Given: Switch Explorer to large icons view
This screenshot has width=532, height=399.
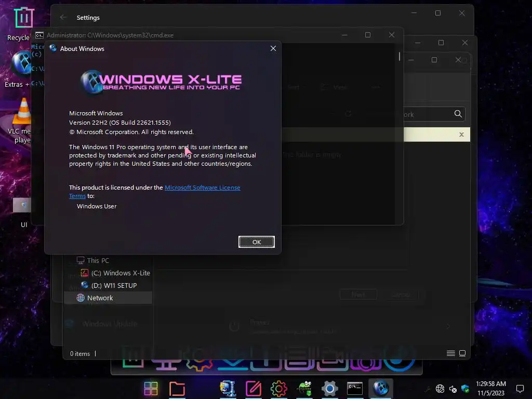Looking at the screenshot, I should coord(462,353).
